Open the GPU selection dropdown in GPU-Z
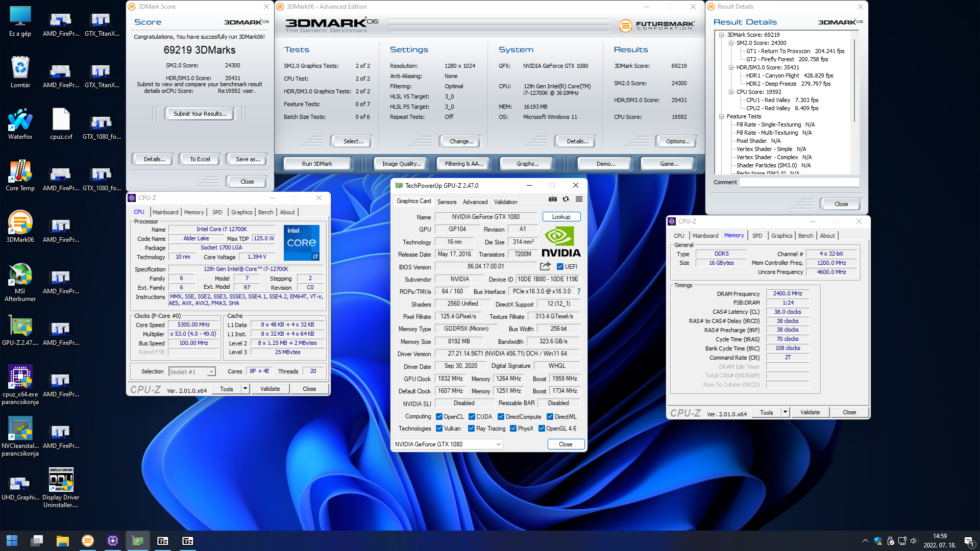This screenshot has height=551, width=980. pyautogui.click(x=448, y=444)
